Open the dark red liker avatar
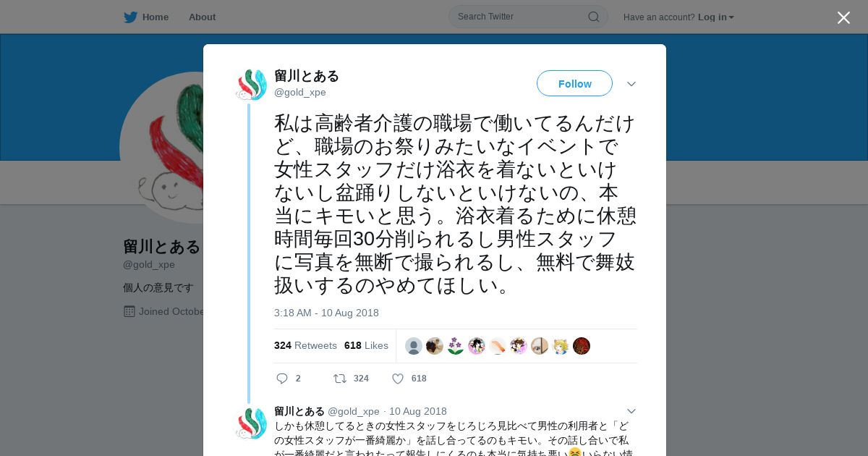Image resolution: width=868 pixels, height=456 pixels. coord(582,346)
